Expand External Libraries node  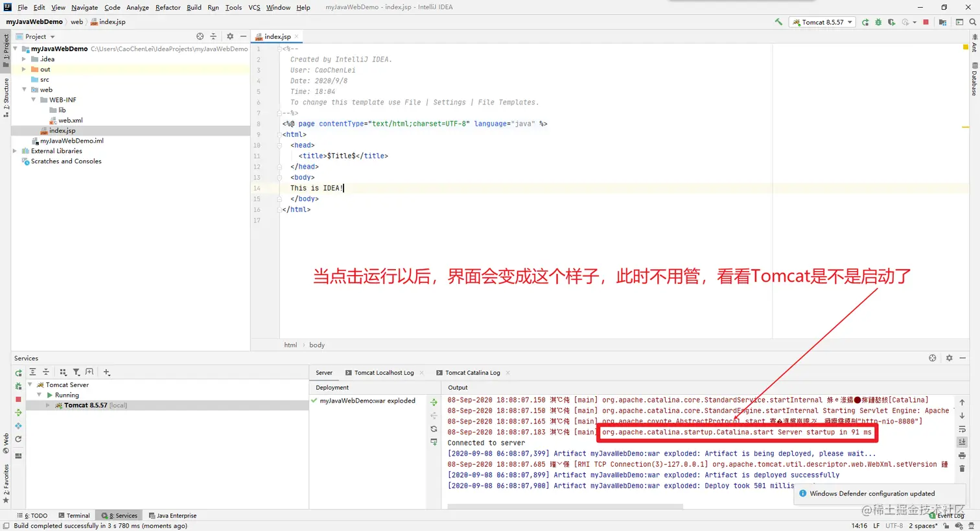(15, 151)
